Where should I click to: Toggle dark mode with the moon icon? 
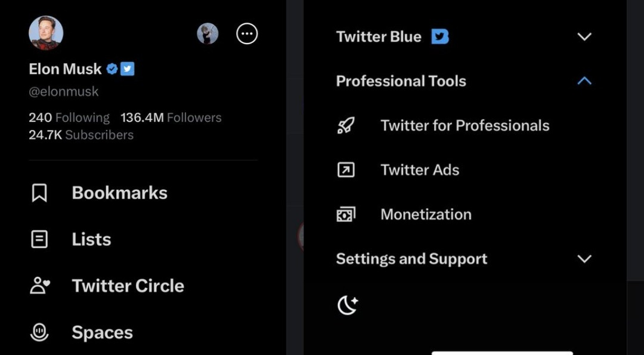348,304
